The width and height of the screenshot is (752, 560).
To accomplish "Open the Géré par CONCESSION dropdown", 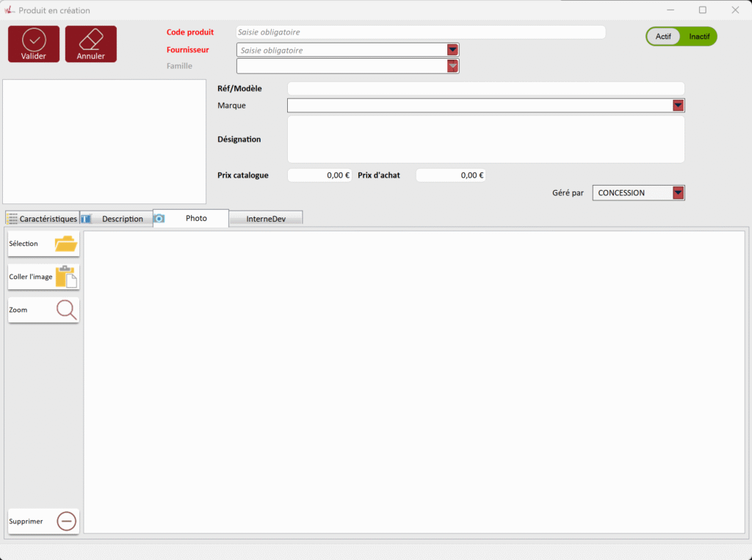I will [x=679, y=193].
